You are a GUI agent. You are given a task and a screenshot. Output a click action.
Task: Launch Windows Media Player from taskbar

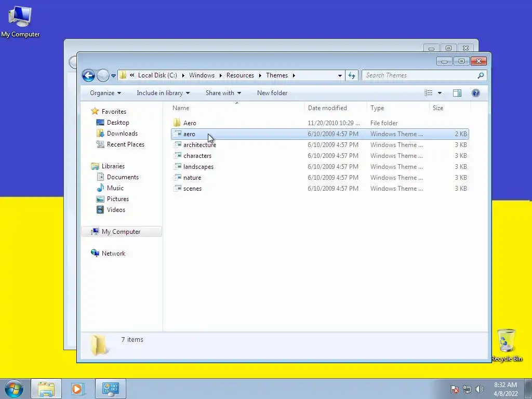point(77,389)
